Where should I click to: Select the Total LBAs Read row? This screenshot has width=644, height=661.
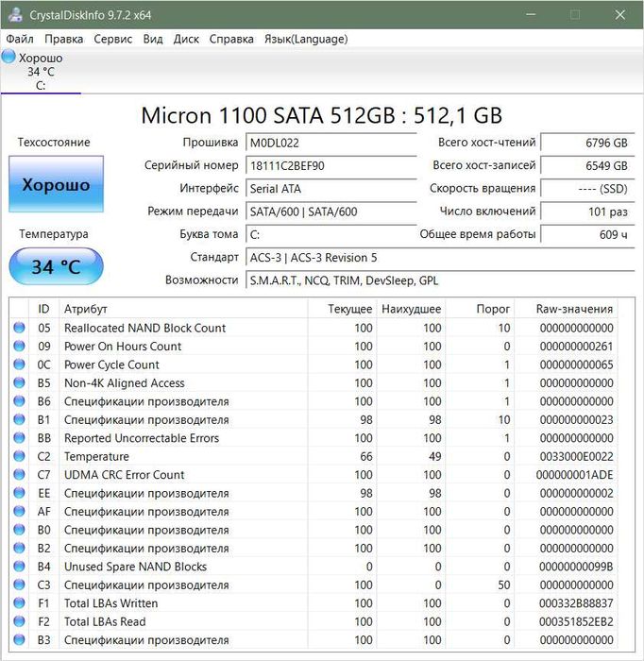click(314, 621)
